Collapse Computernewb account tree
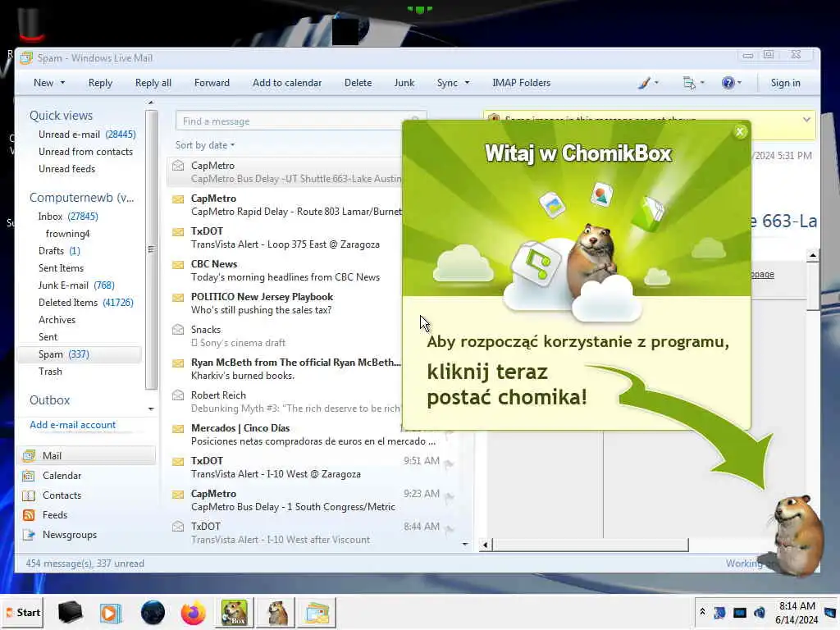 (x=82, y=198)
